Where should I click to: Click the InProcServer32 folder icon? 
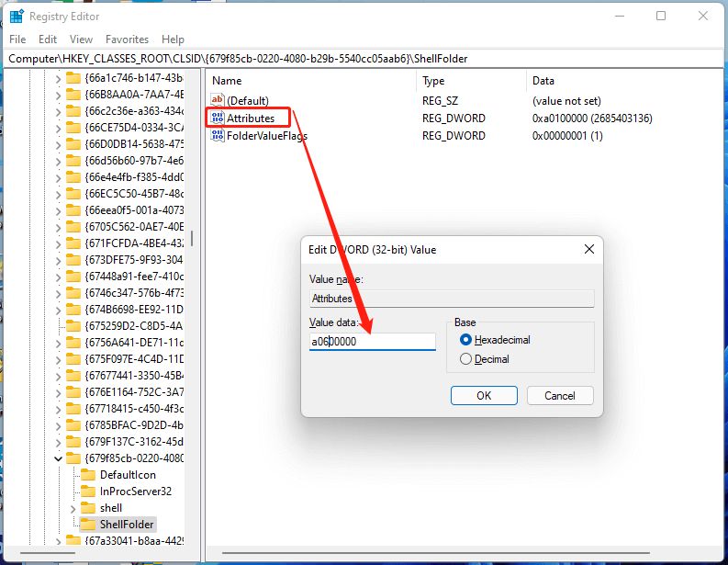point(88,492)
